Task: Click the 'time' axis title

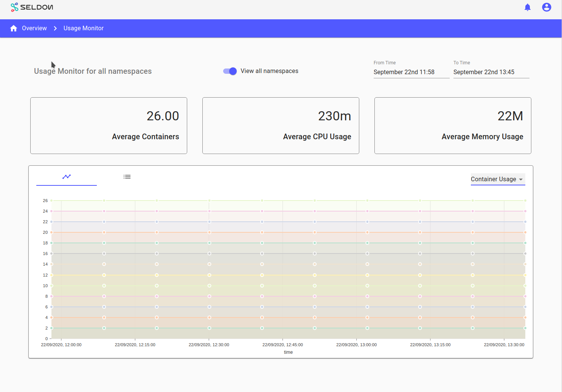Action: tap(288, 352)
